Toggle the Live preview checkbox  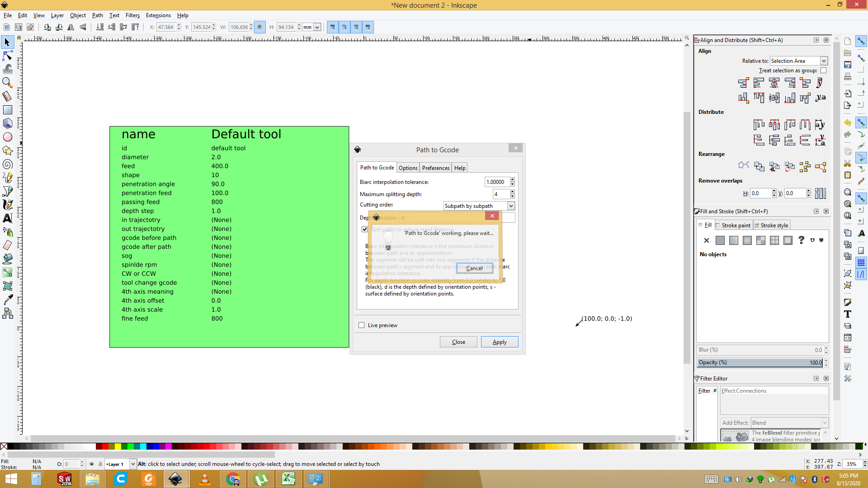click(x=362, y=325)
